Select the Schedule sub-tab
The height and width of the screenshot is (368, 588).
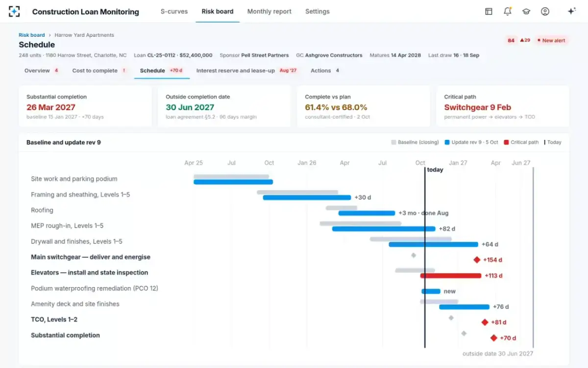(x=161, y=71)
